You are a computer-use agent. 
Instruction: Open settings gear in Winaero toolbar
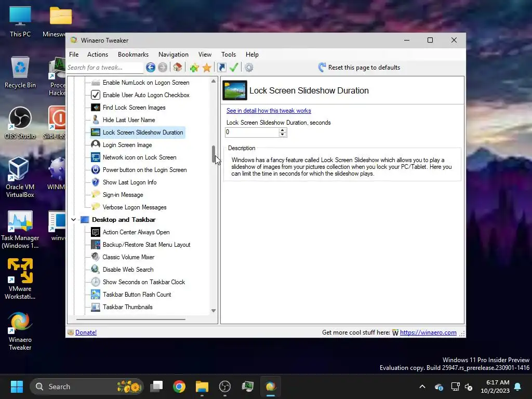click(249, 68)
